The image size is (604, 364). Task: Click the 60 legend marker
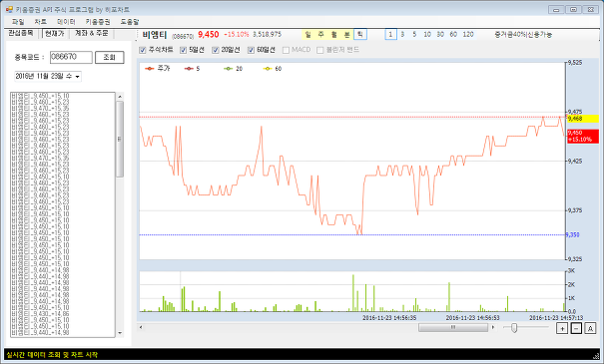[268, 69]
